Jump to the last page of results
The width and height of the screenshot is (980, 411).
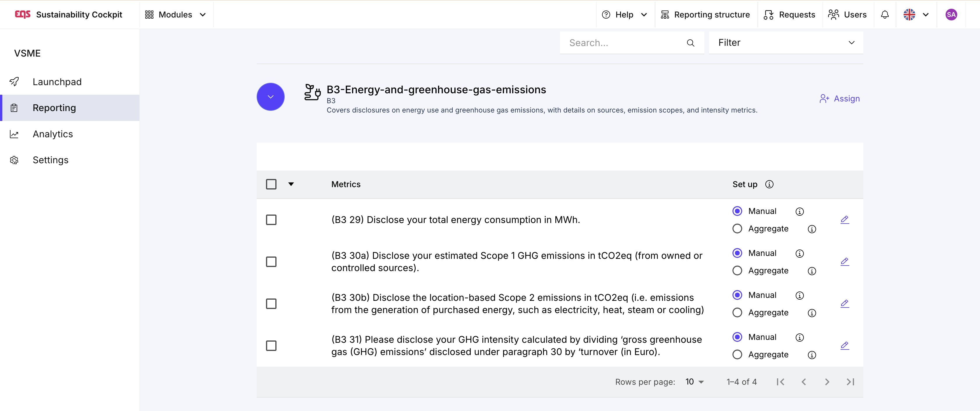coord(850,382)
